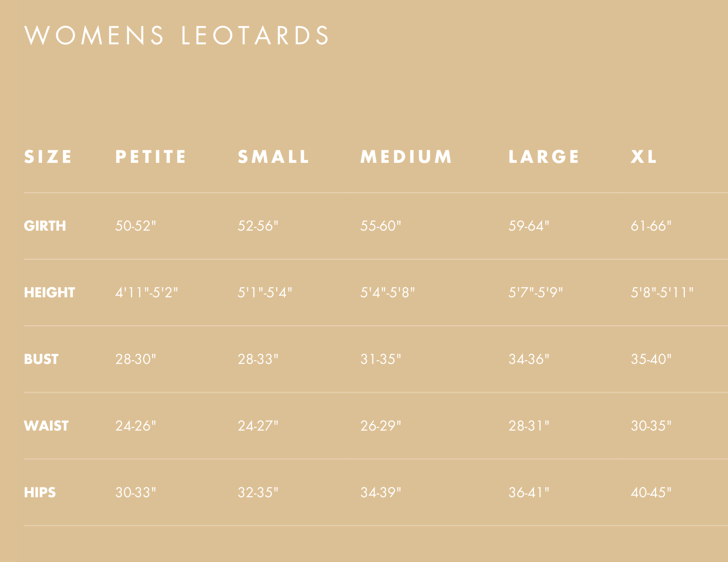Click the XL height value 5'8"-5'11"

coord(662,293)
